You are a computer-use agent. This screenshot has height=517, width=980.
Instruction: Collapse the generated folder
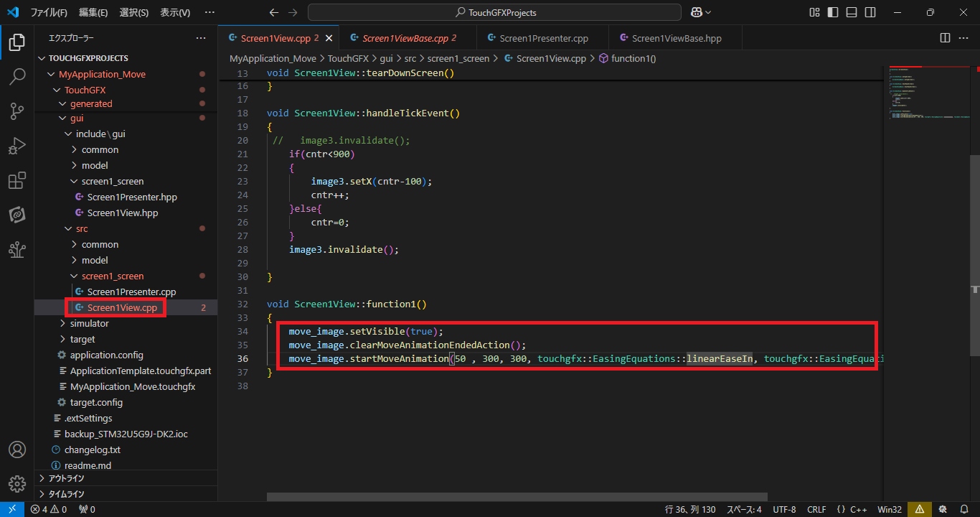click(x=90, y=103)
